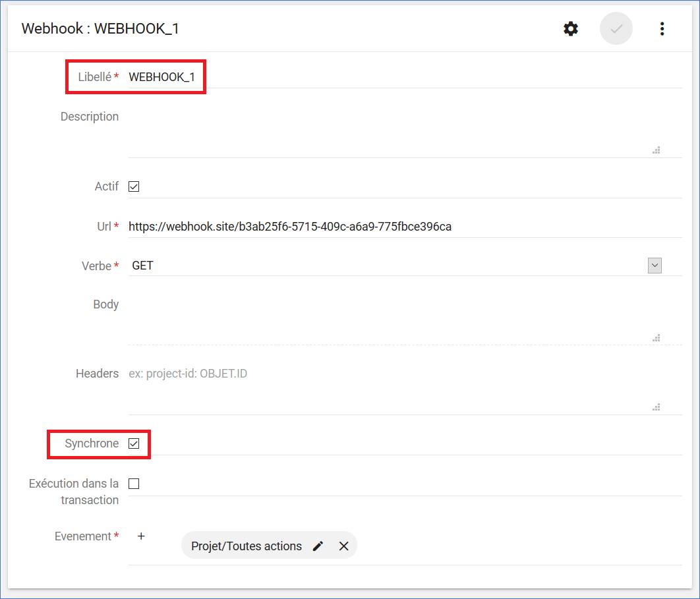Click the Synchrone label
Image resolution: width=700 pixels, height=599 pixels.
[92, 443]
